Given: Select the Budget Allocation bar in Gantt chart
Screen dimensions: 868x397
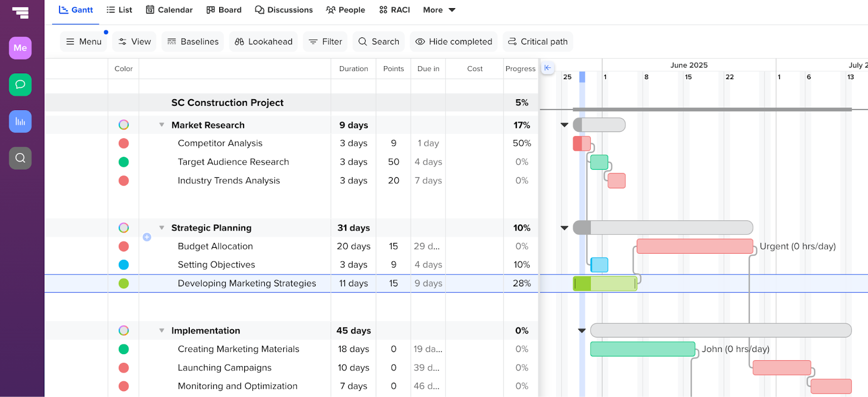Looking at the screenshot, I should (694, 246).
